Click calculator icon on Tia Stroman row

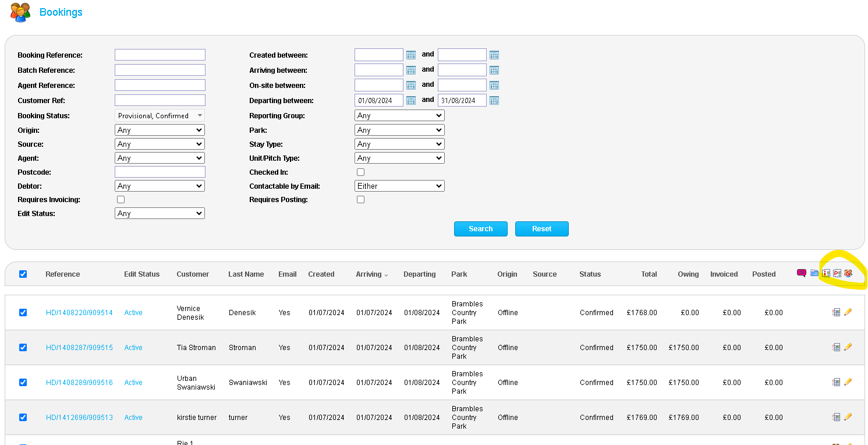pyautogui.click(x=836, y=347)
